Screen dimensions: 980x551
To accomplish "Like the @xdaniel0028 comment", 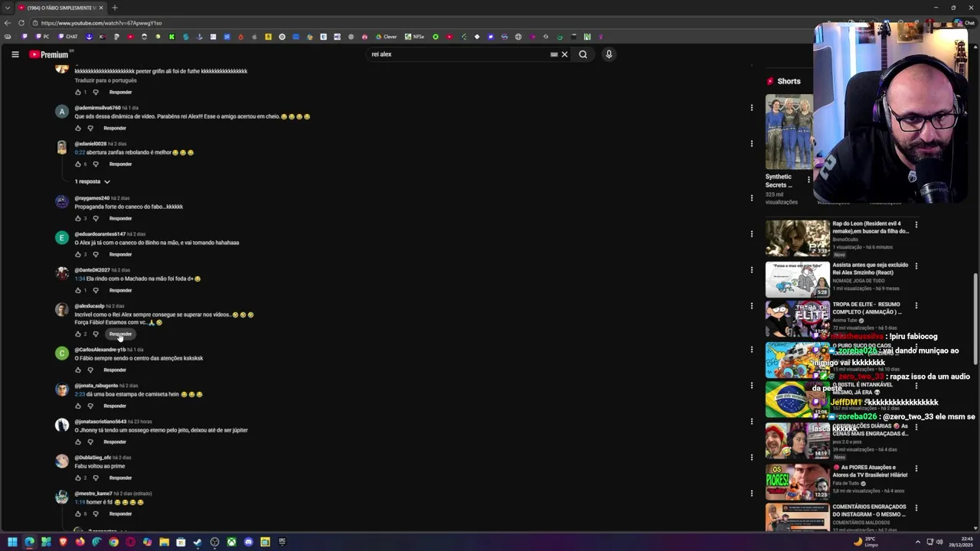I will [78, 164].
